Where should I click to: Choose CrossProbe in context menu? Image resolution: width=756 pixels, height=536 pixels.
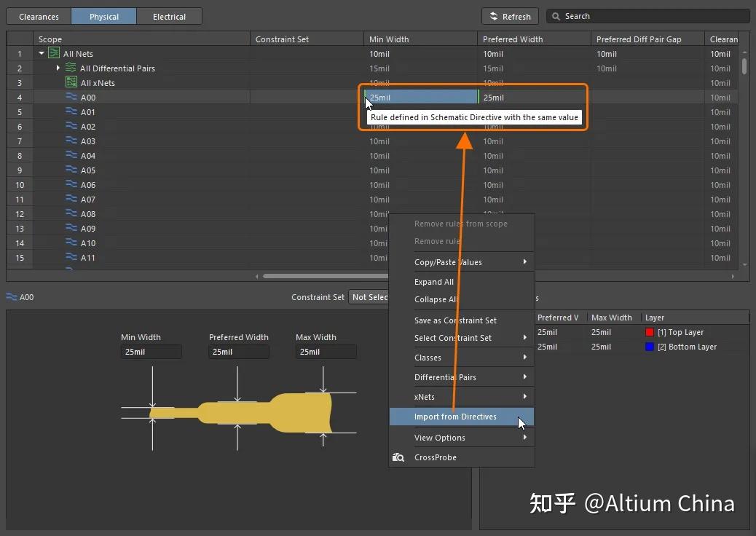point(462,457)
